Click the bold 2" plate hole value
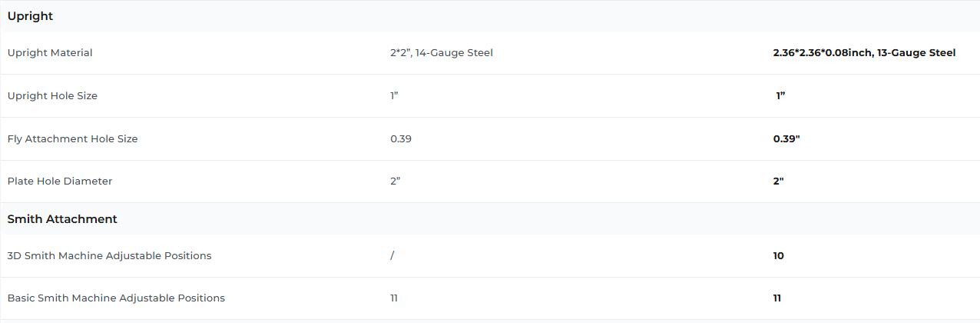This screenshot has height=323, width=980. pyautogui.click(x=779, y=181)
